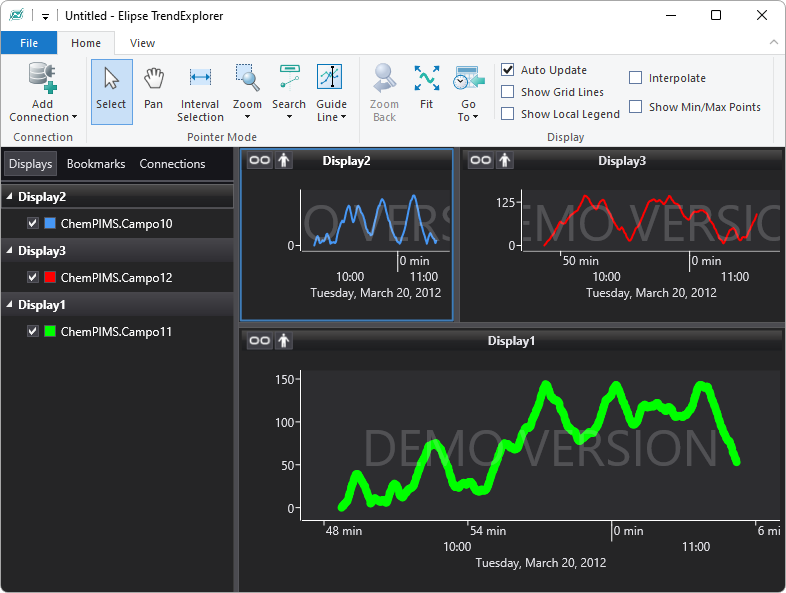The image size is (786, 593).
Task: Click the green ChemPIMS.Campo11 color swatch
Action: [50, 331]
